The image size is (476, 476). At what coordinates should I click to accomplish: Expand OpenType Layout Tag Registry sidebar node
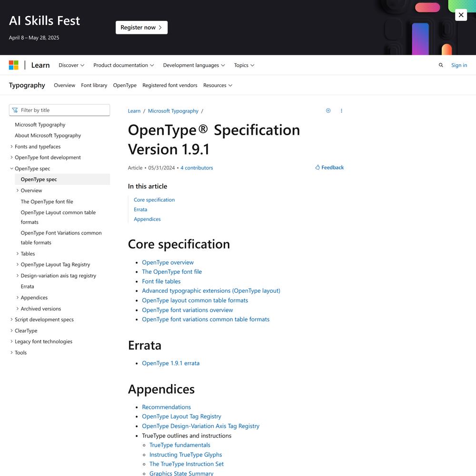[x=17, y=264]
